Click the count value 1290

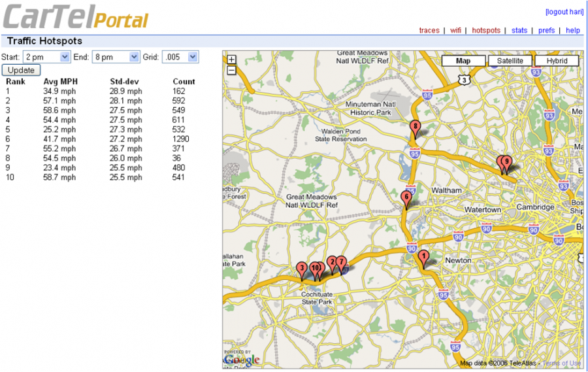pos(181,139)
